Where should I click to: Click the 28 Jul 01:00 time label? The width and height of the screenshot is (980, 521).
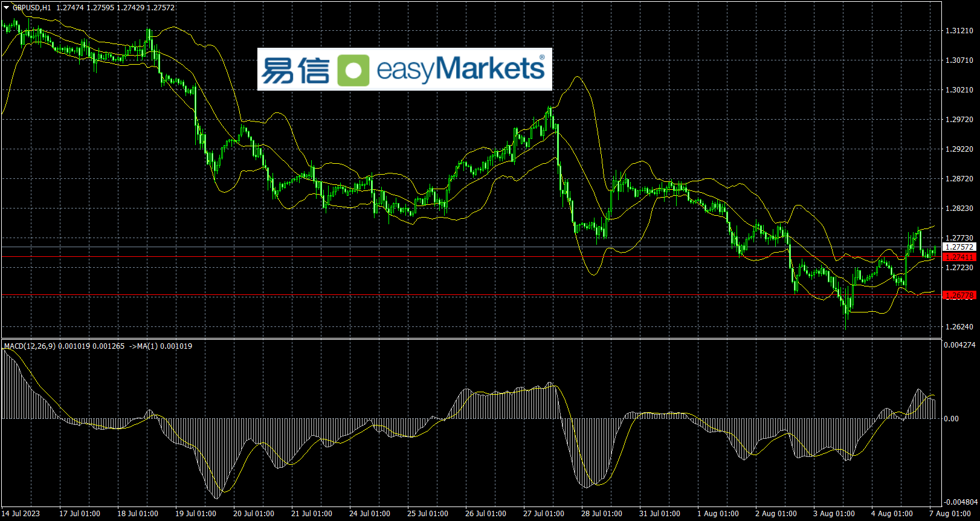coord(602,514)
